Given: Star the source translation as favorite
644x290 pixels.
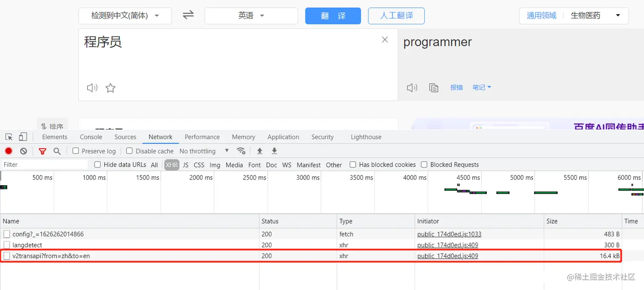Looking at the screenshot, I should (x=111, y=88).
